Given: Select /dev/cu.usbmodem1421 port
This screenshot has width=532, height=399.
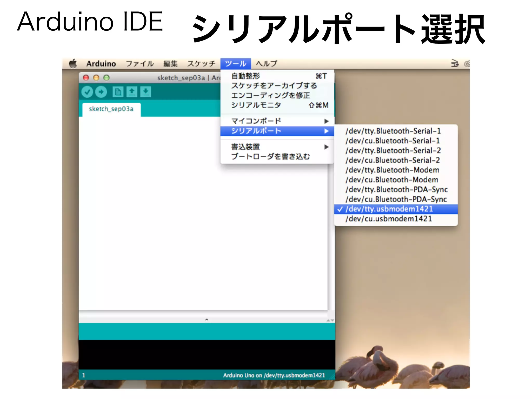Looking at the screenshot, I should coord(396,219).
